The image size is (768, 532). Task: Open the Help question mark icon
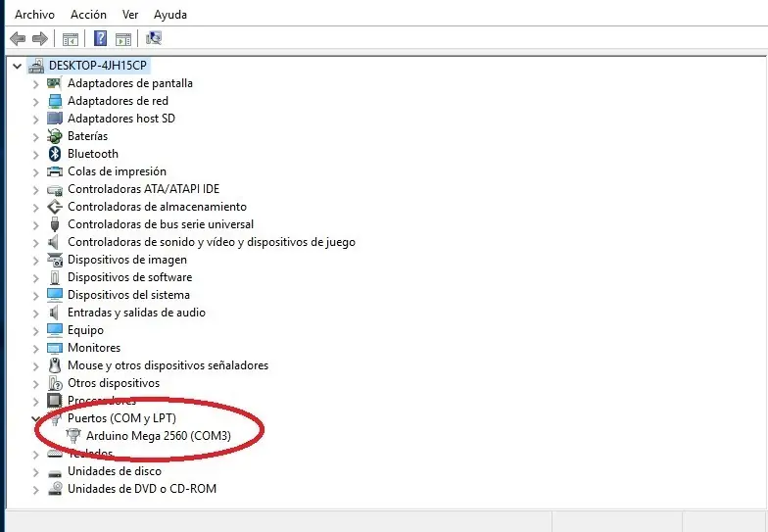100,38
